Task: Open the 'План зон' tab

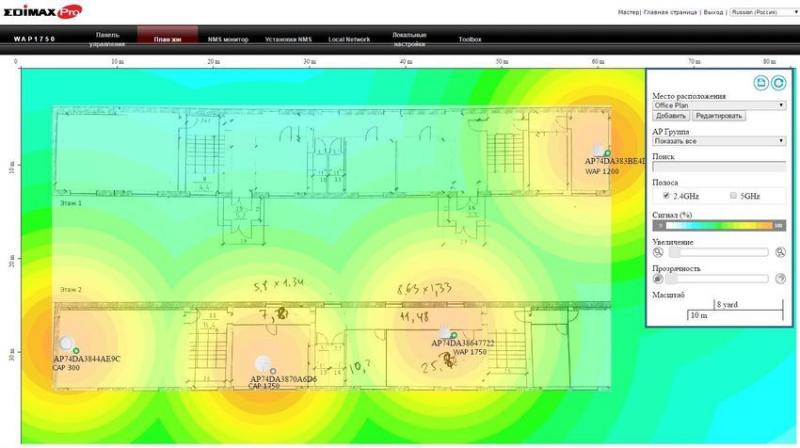Action: (x=167, y=39)
